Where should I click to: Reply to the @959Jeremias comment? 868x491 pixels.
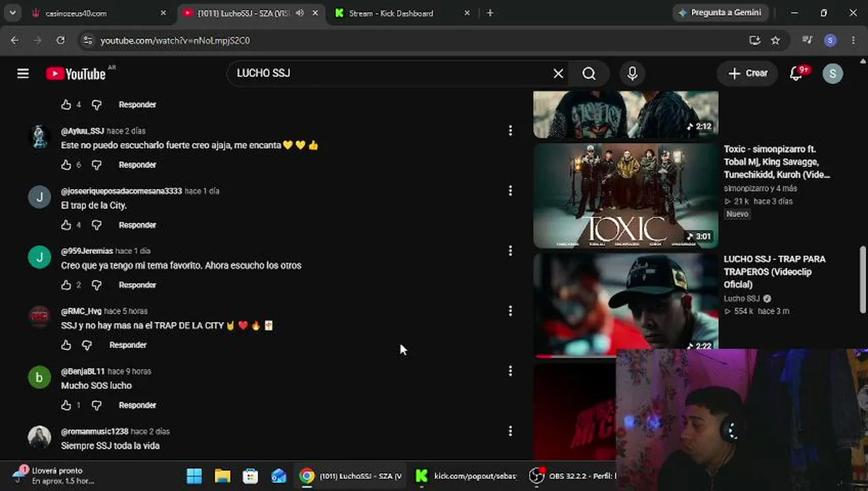pos(137,285)
